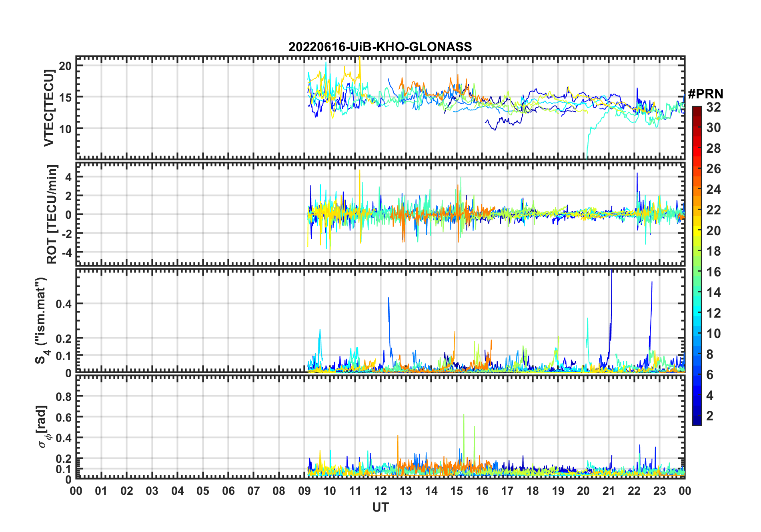The height and width of the screenshot is (532, 761).
Task: Click the sigma phi [rad] y-axis label
Action: pyautogui.click(x=43, y=427)
